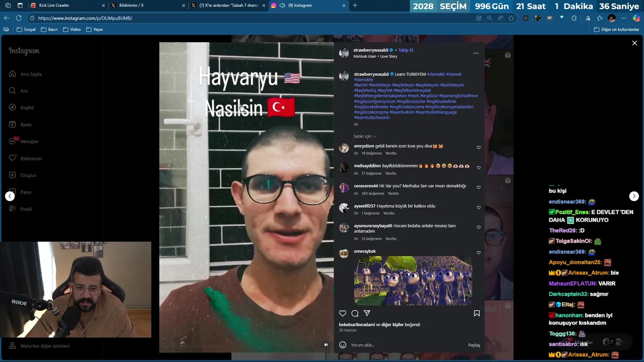Open the Basın bookmarks folder
The image size is (644, 362).
[49, 30]
